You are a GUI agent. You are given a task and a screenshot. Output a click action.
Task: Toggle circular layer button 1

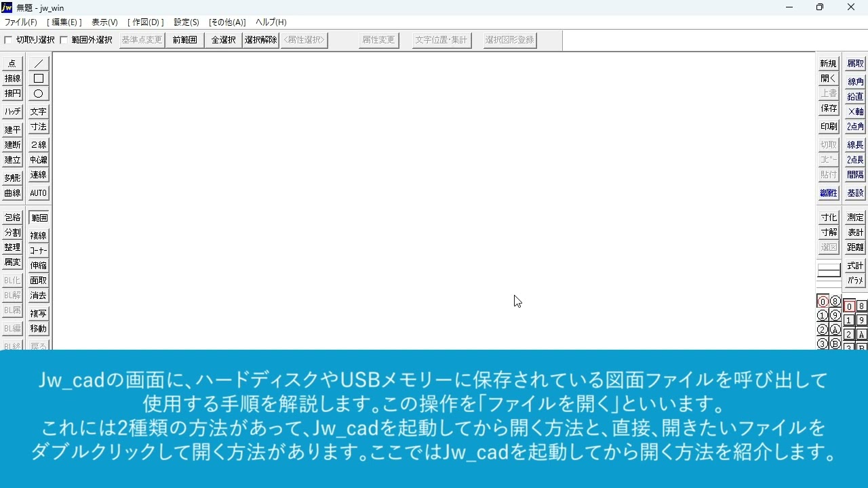(x=823, y=316)
